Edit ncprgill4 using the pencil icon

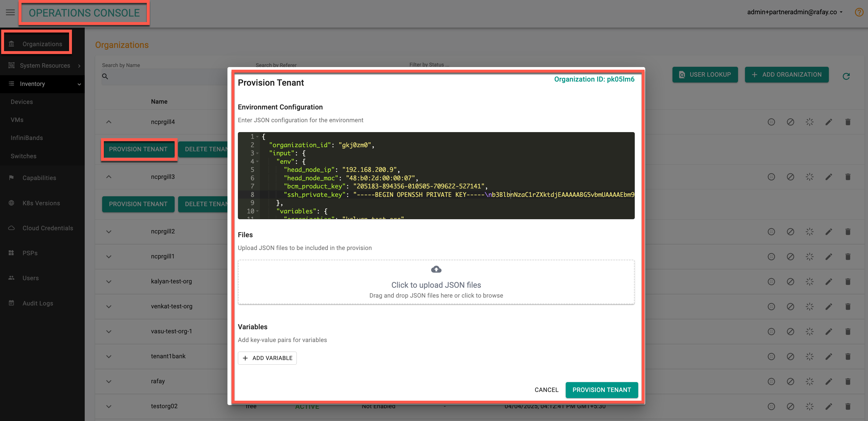click(x=829, y=122)
